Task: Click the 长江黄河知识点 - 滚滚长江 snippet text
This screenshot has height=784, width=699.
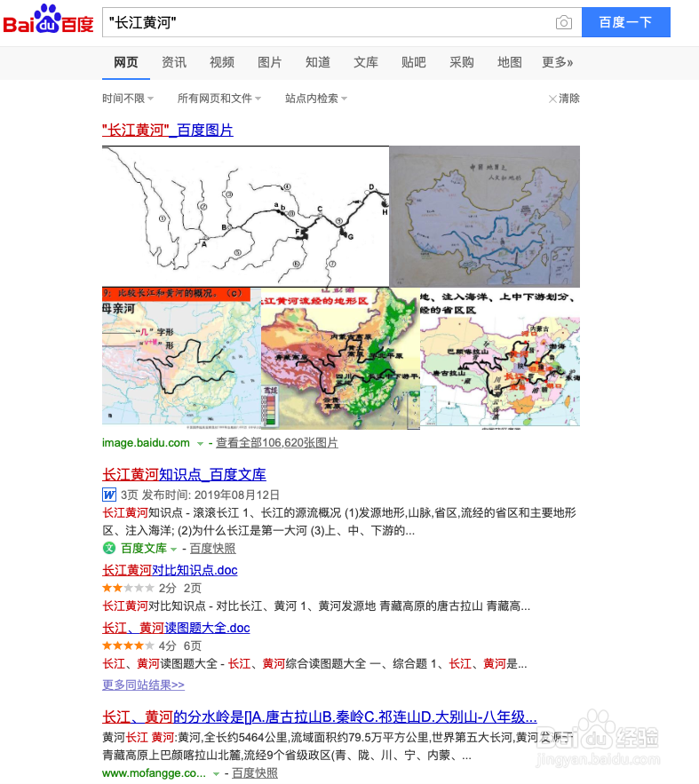Action: 339,521
